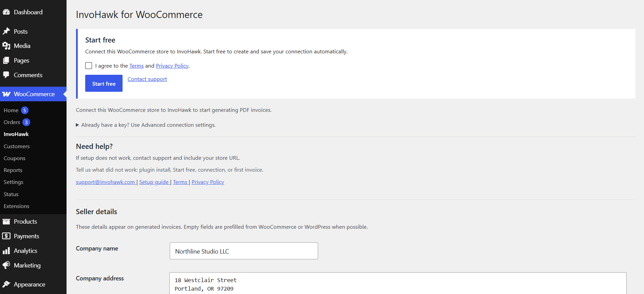
Task: Click the Media library icon
Action: click(x=6, y=46)
